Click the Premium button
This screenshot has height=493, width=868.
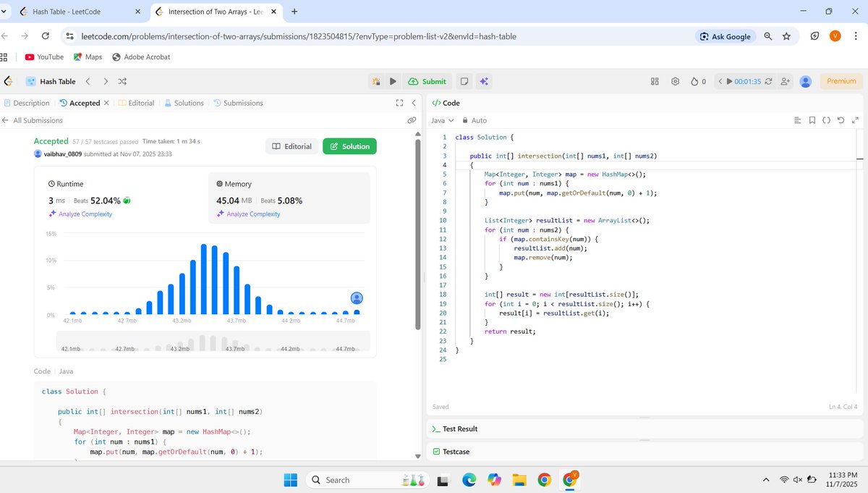[841, 82]
